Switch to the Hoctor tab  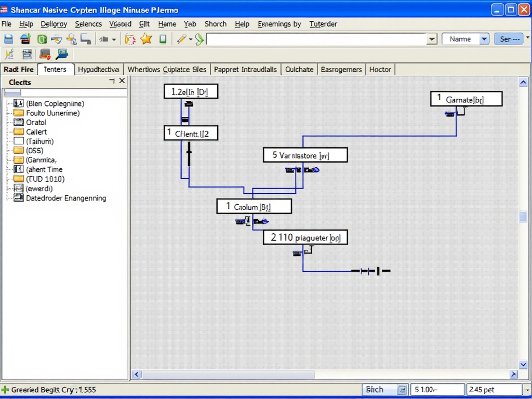(x=380, y=69)
